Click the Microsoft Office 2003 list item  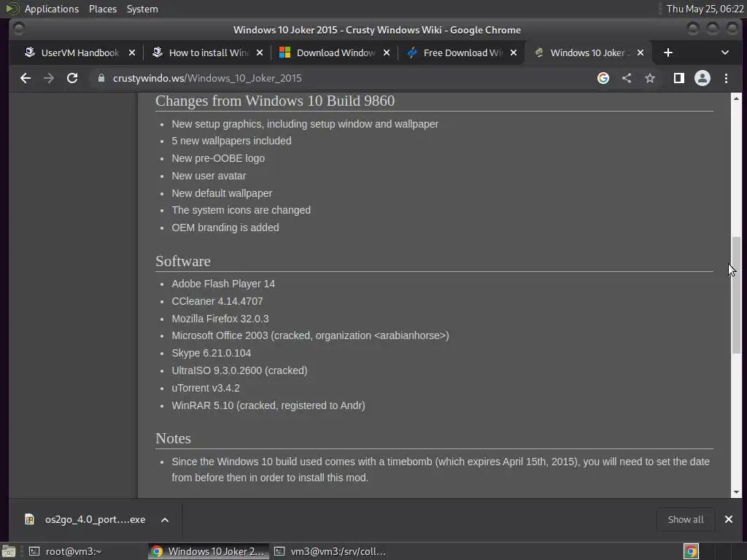[310, 335]
